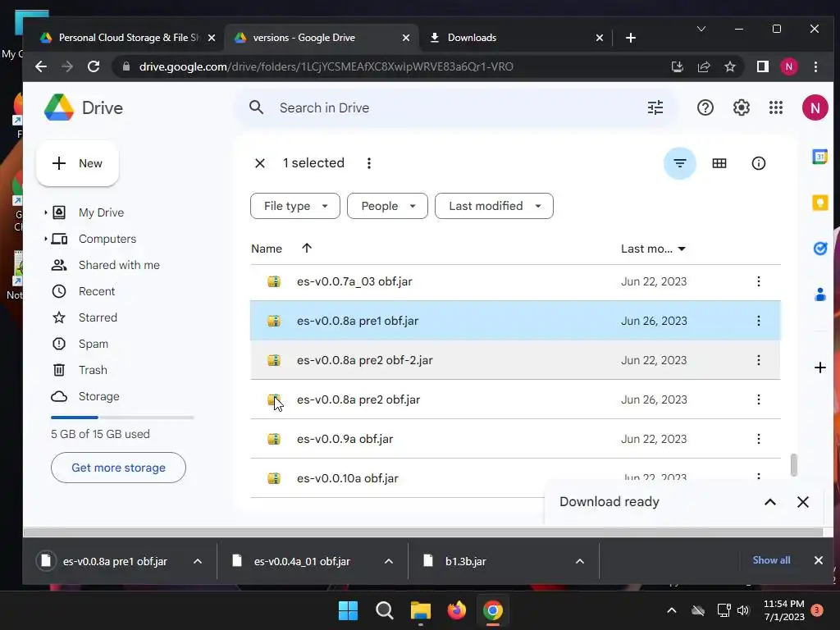Go back with the browser back arrow

coord(41,66)
